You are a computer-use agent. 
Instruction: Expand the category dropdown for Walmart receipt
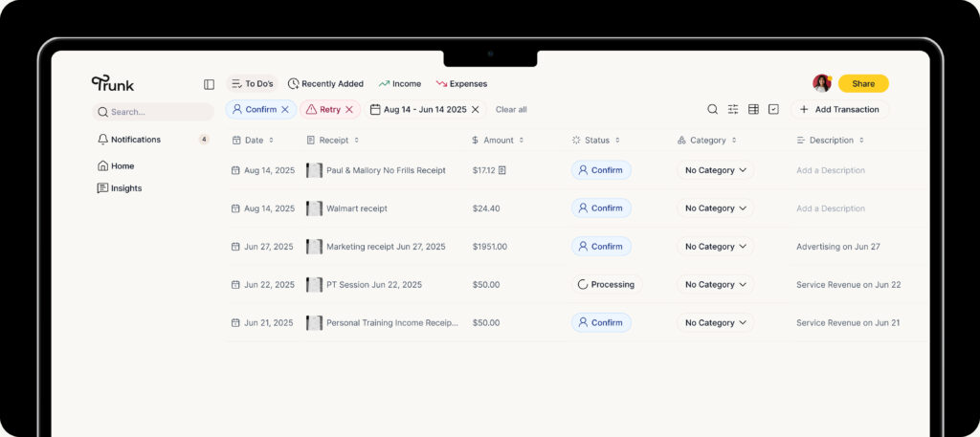715,208
